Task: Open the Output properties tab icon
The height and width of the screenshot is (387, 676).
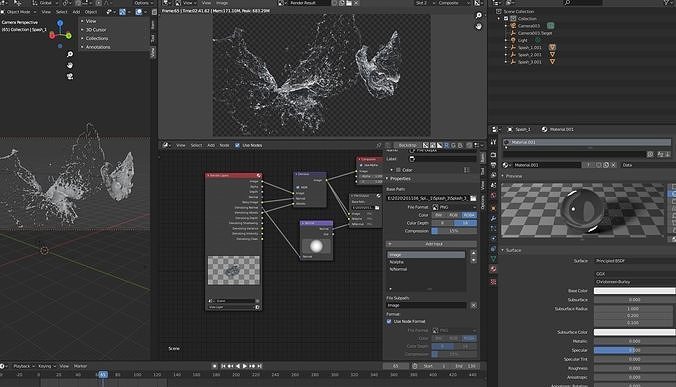Action: pos(494,165)
